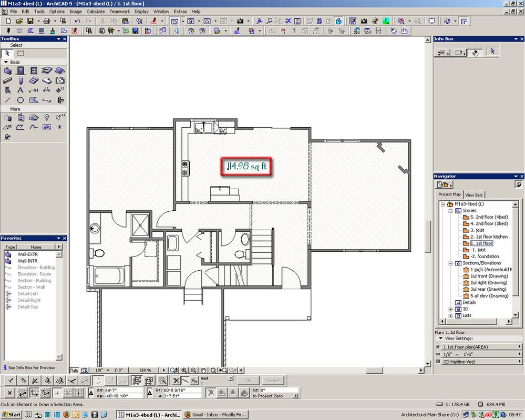Click the OK button in the coordinate bar

tap(249, 380)
